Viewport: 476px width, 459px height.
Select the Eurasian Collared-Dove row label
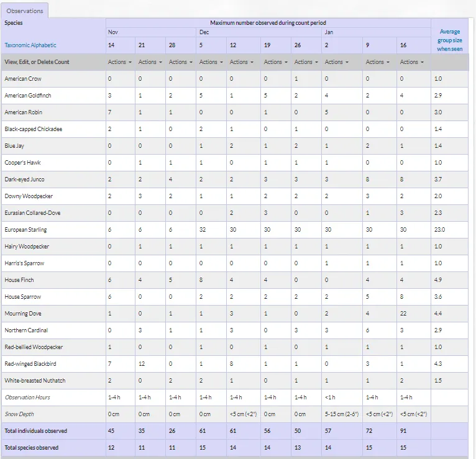[32, 213]
